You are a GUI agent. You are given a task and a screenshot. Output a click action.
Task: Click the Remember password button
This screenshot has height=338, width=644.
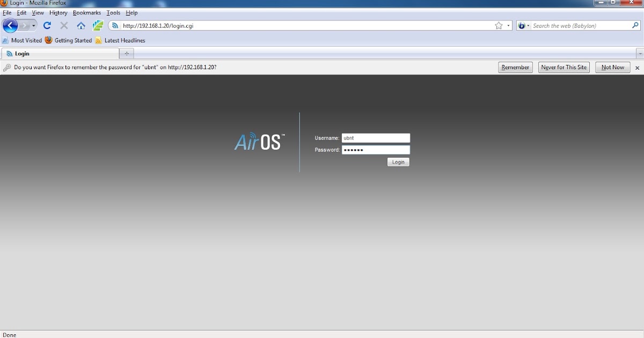click(515, 67)
